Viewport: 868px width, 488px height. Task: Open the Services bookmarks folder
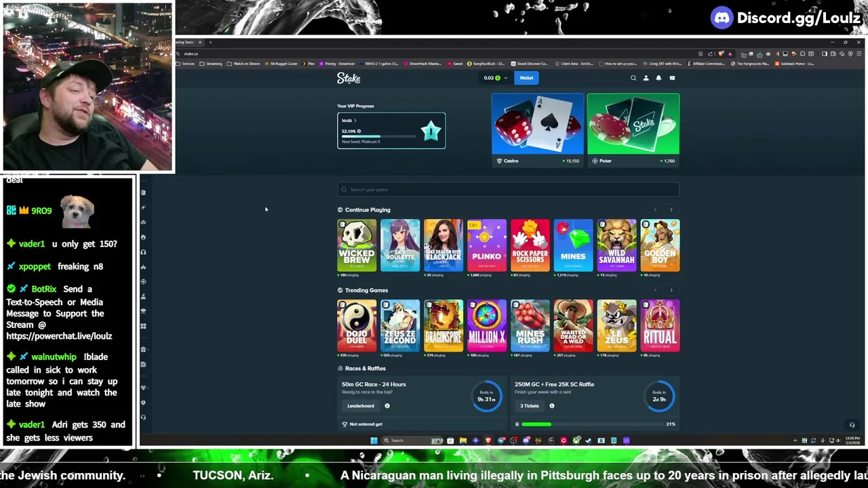[186, 64]
